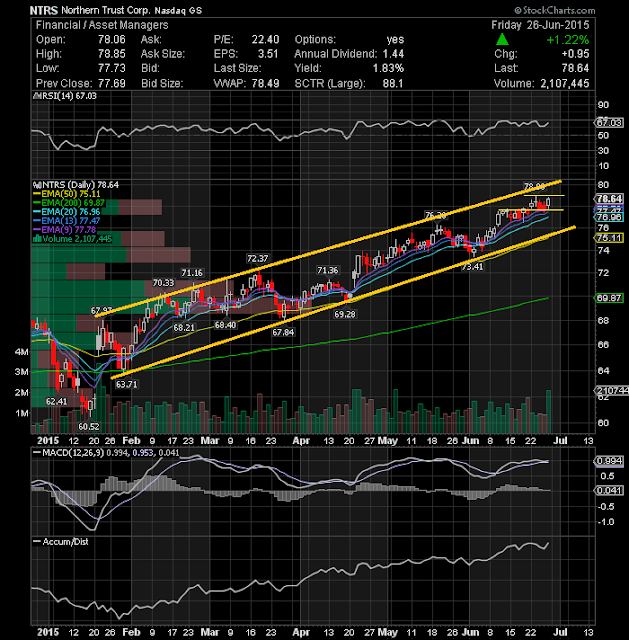Screen dimensions: 629x640
Task: Click the 60.52 low price annotation
Action: click(89, 427)
